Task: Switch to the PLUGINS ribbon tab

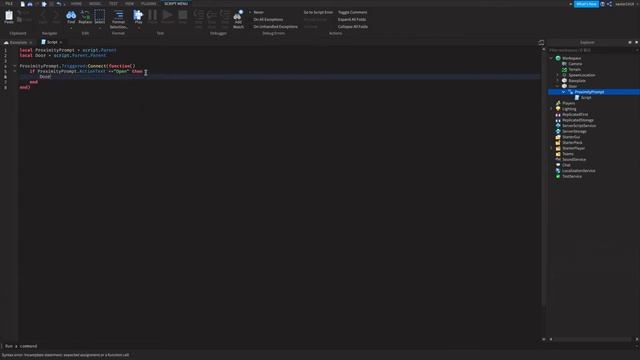Action: [149, 4]
